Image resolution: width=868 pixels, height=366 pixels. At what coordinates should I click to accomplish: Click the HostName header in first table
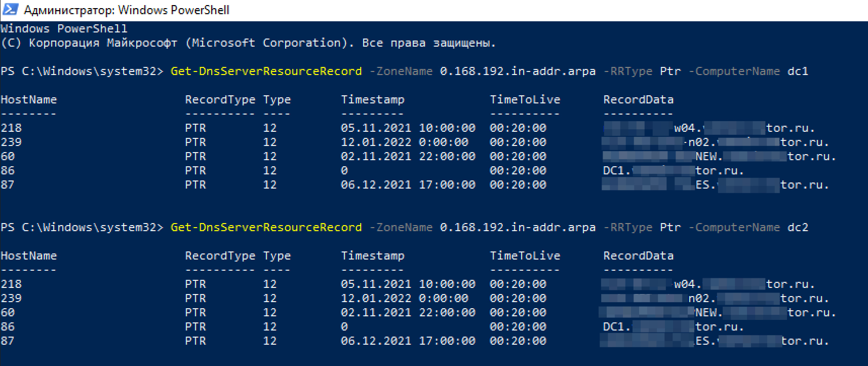[x=29, y=99]
